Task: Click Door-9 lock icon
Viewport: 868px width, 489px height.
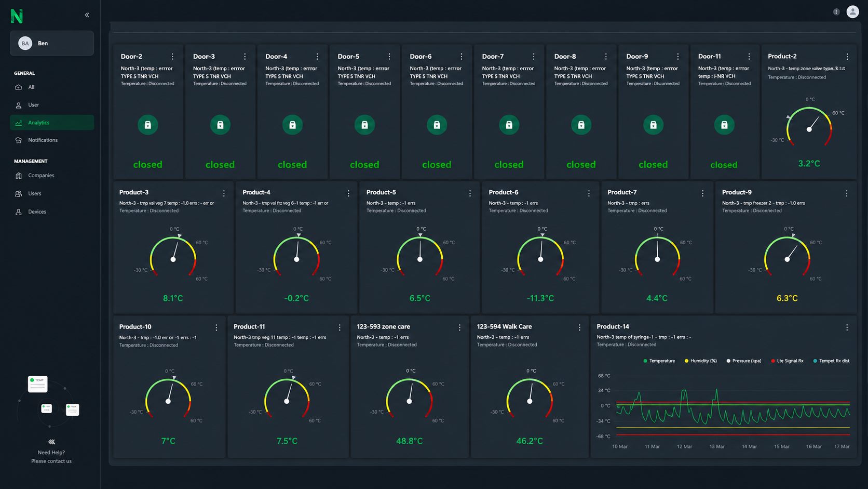Action: click(x=653, y=125)
